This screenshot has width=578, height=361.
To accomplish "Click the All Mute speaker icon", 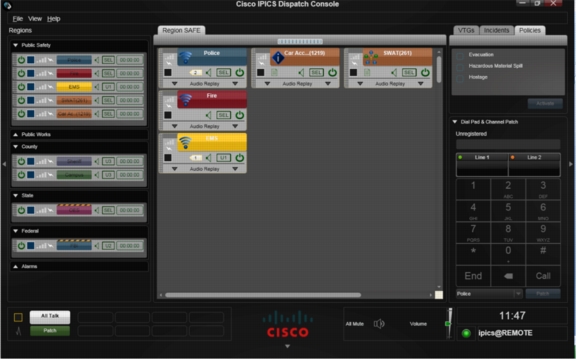I will coord(379,324).
